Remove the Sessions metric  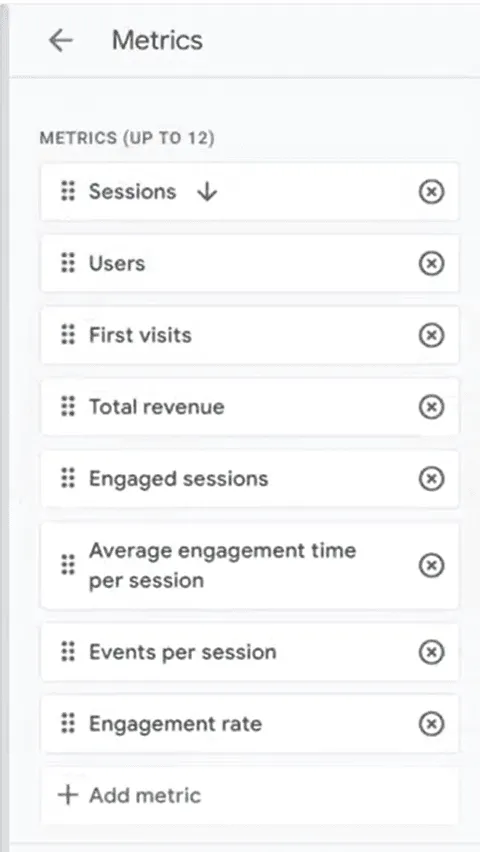click(x=432, y=192)
